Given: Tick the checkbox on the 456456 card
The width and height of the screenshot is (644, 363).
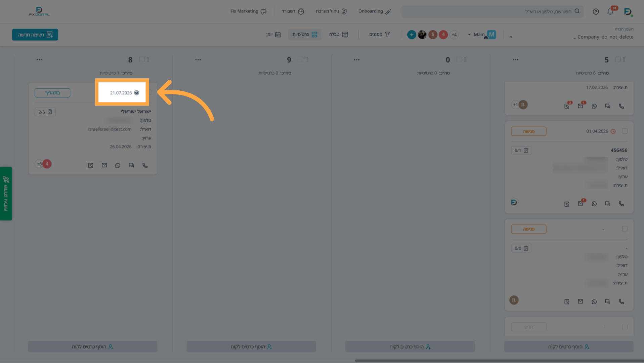Looking at the screenshot, I should pyautogui.click(x=625, y=131).
